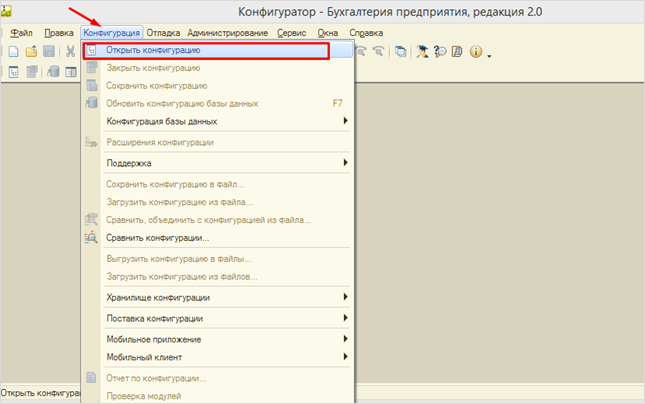Open the Файл menu
This screenshot has width=645, height=404.
pos(21,33)
